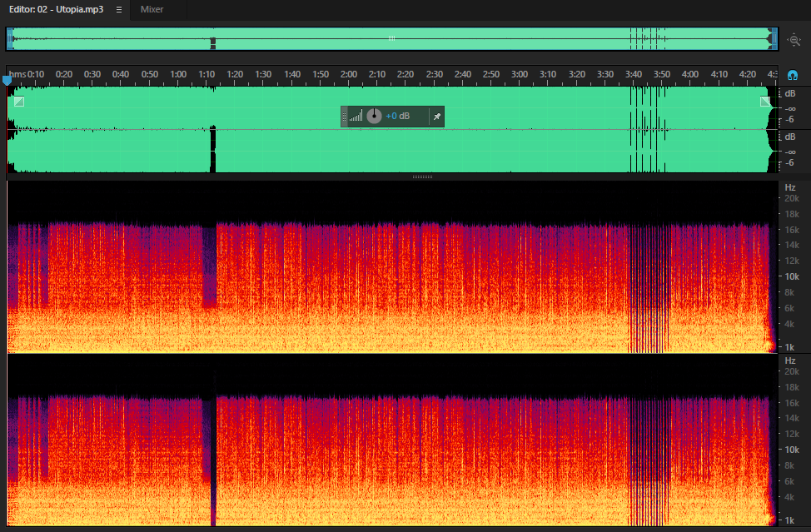Click the 1:00 mark on the timeline ruler
Screen dimensions: 811x532
pyautogui.click(x=178, y=74)
